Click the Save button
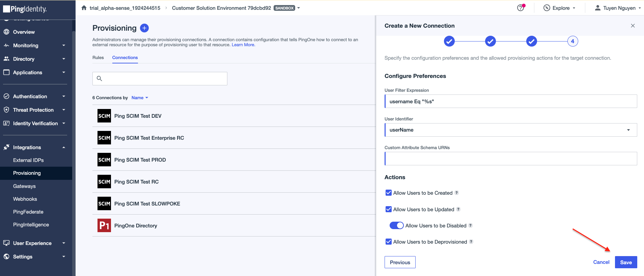The height and width of the screenshot is (276, 644). click(626, 262)
